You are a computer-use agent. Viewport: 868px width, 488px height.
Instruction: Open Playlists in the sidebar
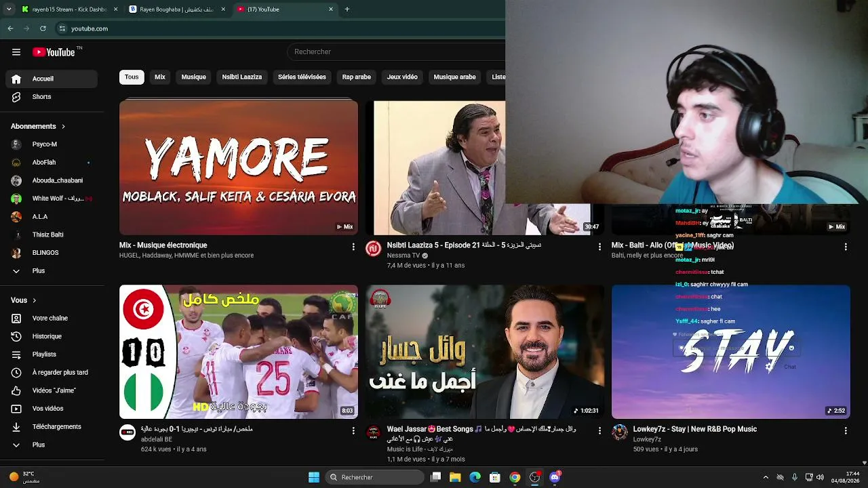[52, 354]
